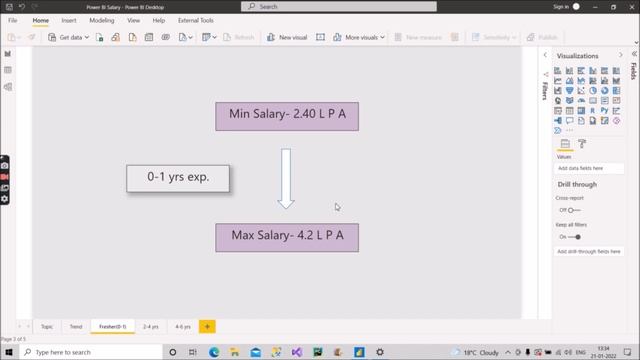Image resolution: width=640 pixels, height=360 pixels.
Task: Toggle Cross-report switch
Action: tap(573, 210)
